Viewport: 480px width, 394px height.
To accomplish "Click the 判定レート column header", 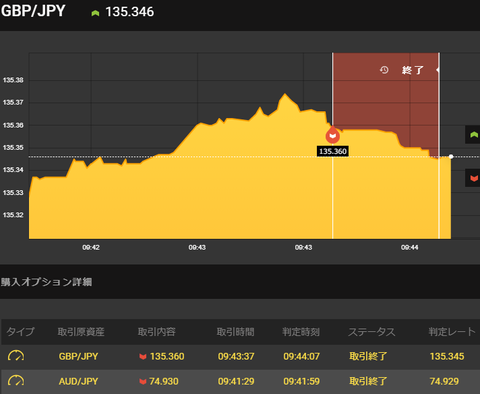I will tap(452, 332).
